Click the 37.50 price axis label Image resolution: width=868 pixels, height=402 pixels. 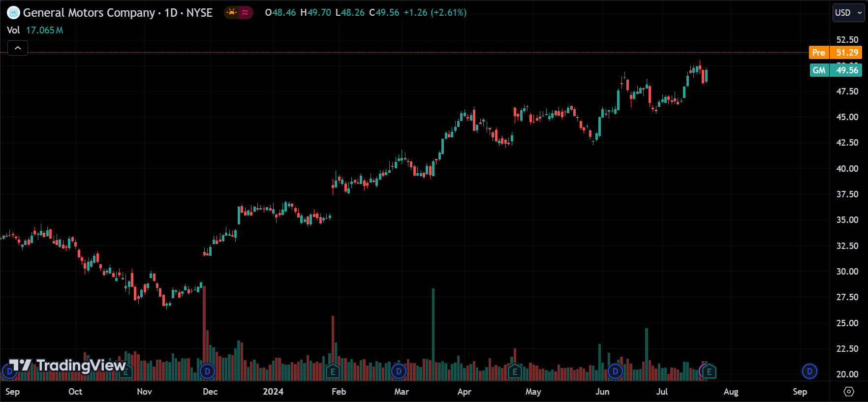click(x=847, y=194)
